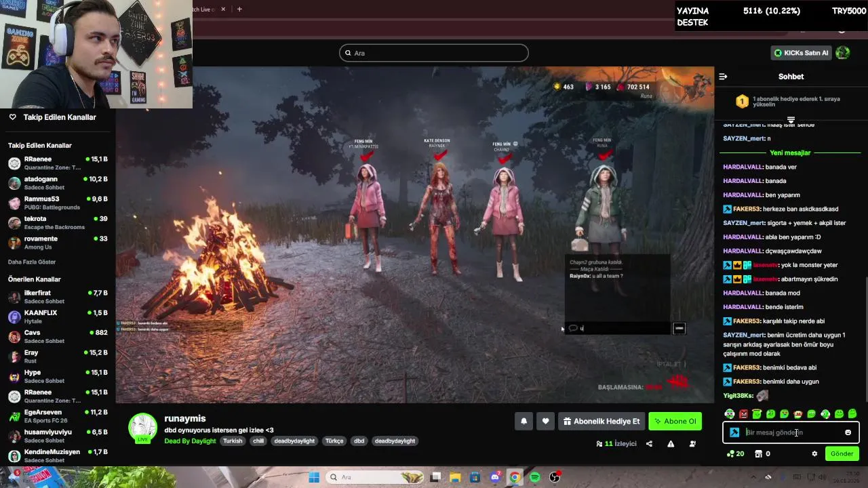
Task: Click Abonelik Hediye Et button
Action: coord(601,421)
